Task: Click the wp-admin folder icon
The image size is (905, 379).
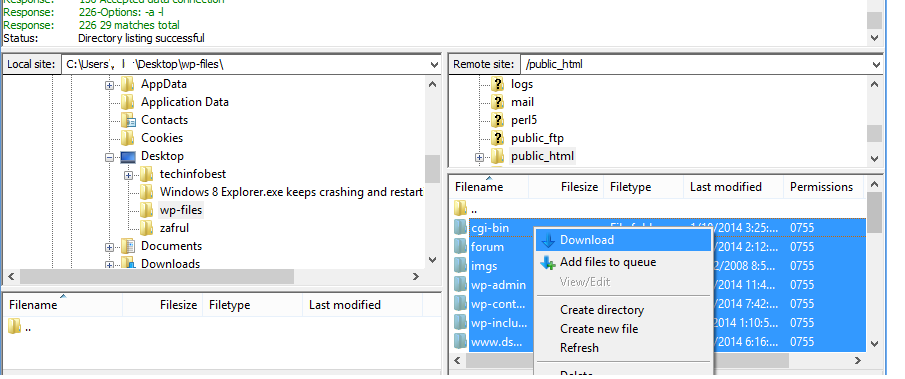Action: tap(460, 285)
